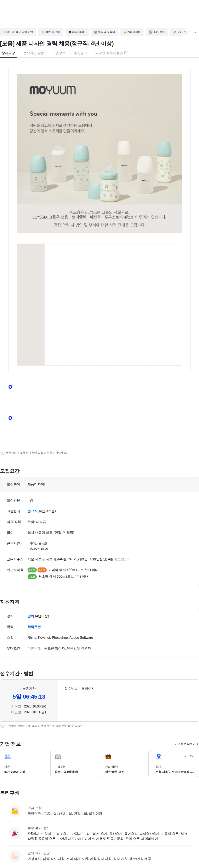199x868 pixels.
Task: Open the 기업정보 더보기 link
Action: click(x=186, y=744)
